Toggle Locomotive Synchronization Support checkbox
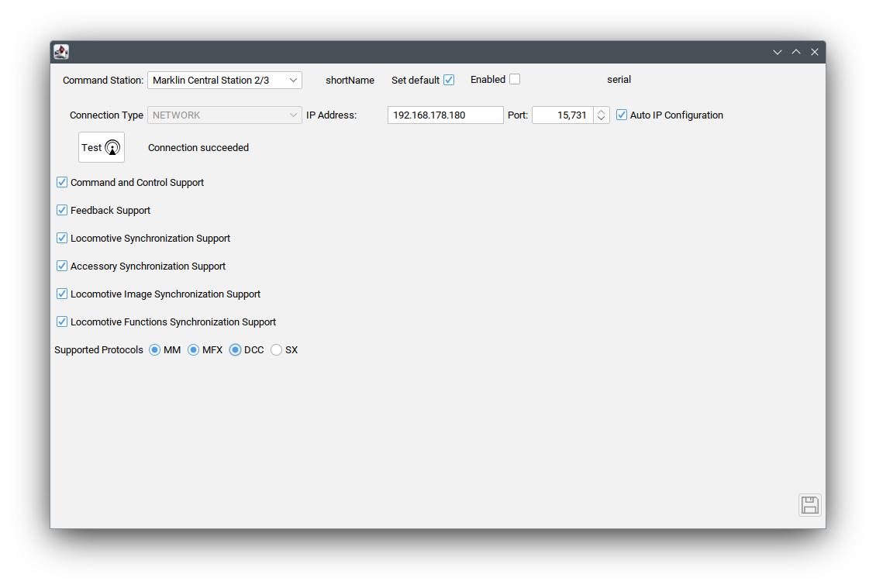 [x=62, y=238]
